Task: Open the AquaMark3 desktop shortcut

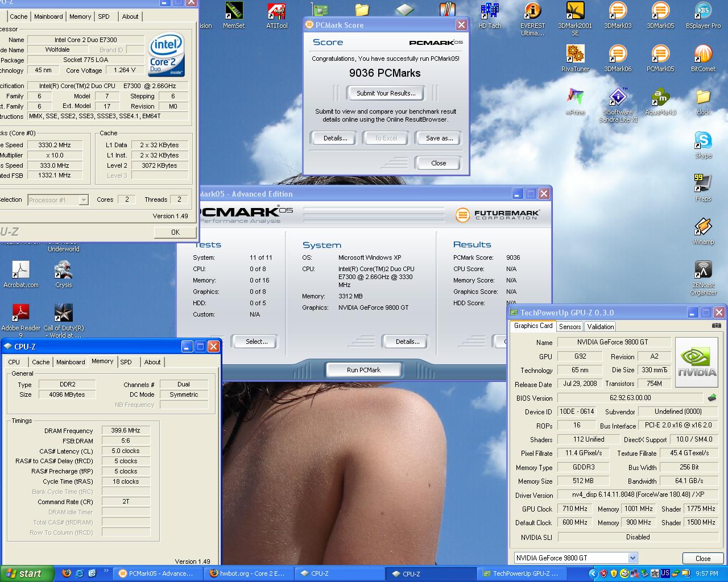Action: pos(660,102)
